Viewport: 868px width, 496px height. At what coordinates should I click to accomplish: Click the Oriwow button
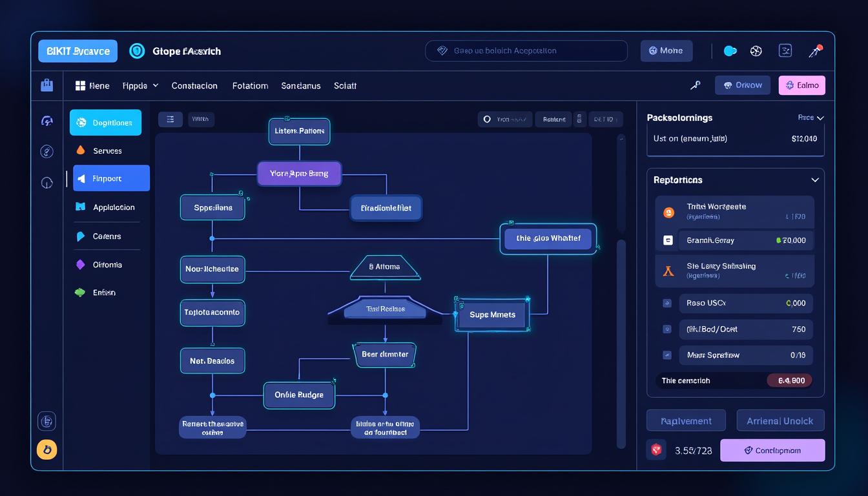point(743,85)
